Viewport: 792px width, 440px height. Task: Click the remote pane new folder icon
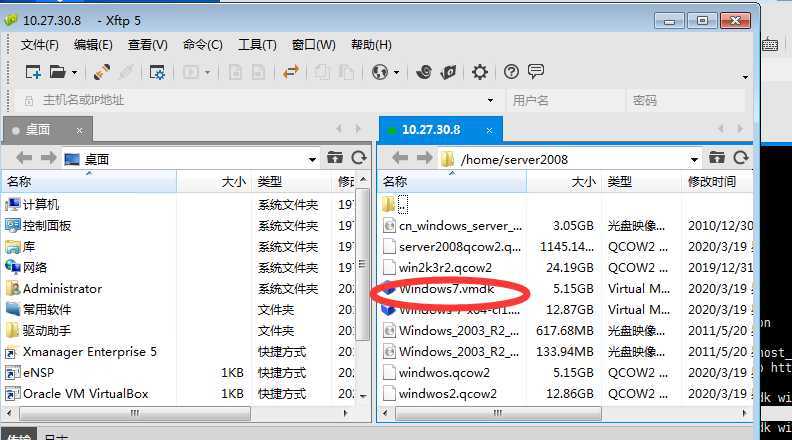click(716, 158)
